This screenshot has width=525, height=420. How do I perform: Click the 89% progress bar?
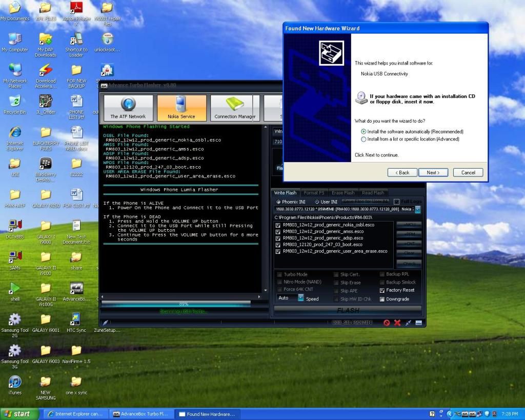coord(184,304)
